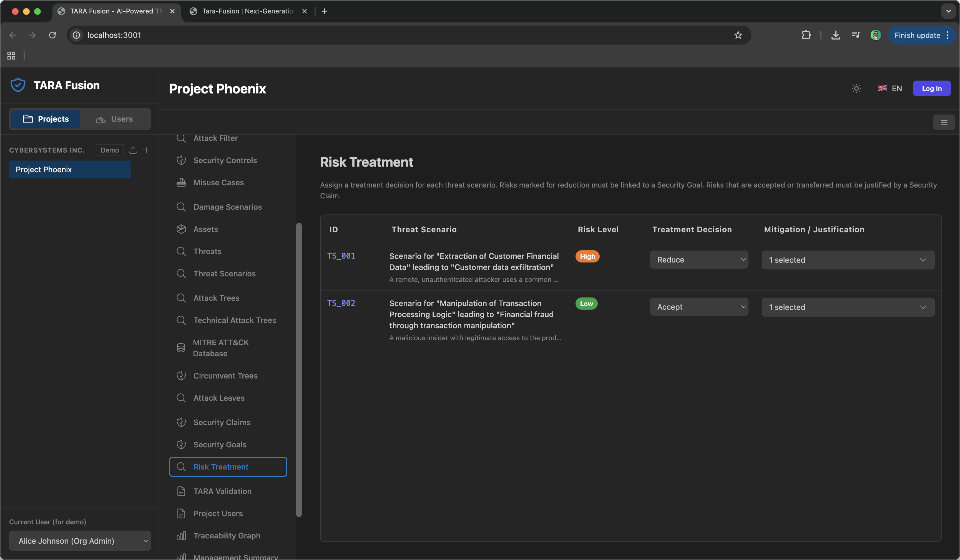Open the Security Controls section
960x560 pixels.
tap(224, 160)
